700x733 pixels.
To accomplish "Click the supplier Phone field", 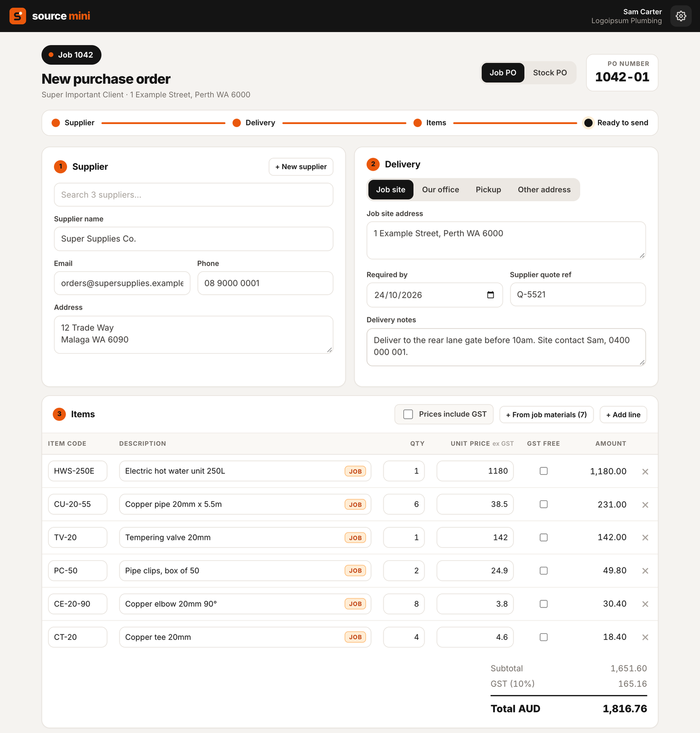I will coord(265,283).
